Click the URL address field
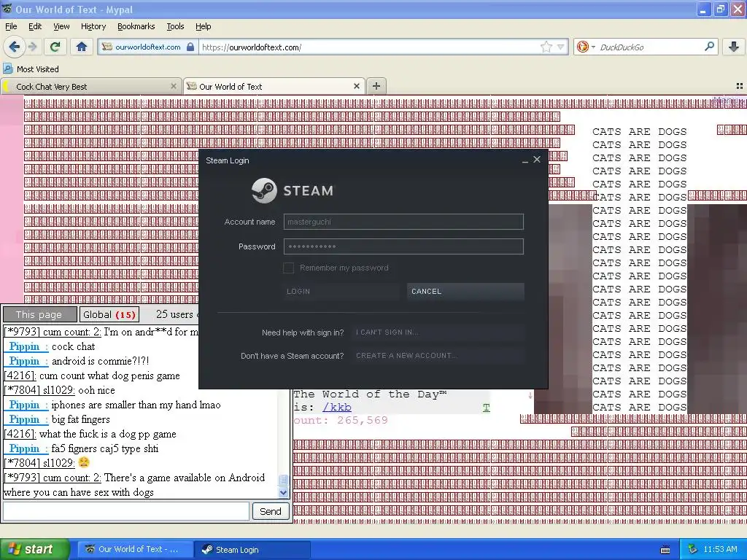The width and height of the screenshot is (747, 560). click(x=370, y=47)
